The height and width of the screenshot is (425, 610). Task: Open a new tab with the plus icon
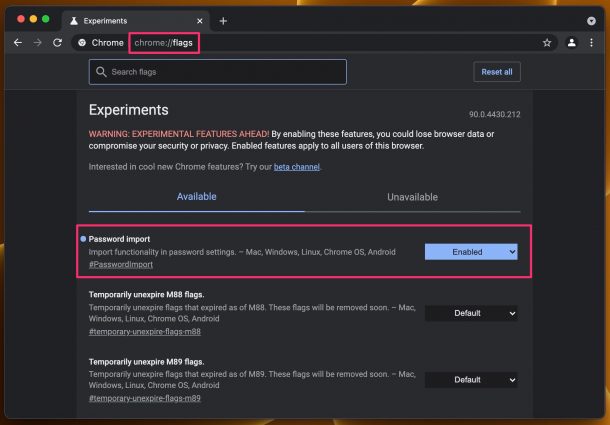click(x=223, y=21)
